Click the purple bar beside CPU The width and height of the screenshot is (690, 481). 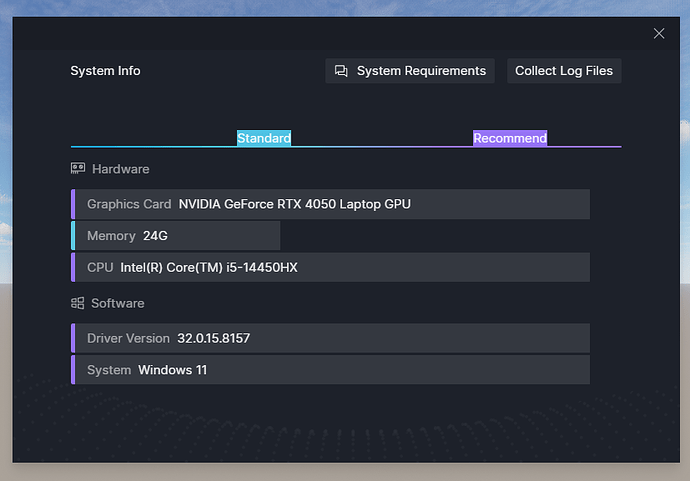point(73,267)
